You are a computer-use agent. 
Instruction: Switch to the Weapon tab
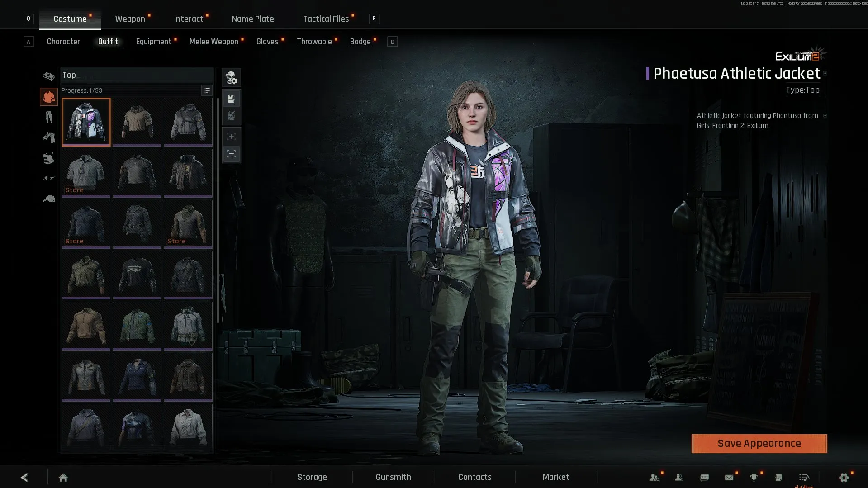pos(130,19)
